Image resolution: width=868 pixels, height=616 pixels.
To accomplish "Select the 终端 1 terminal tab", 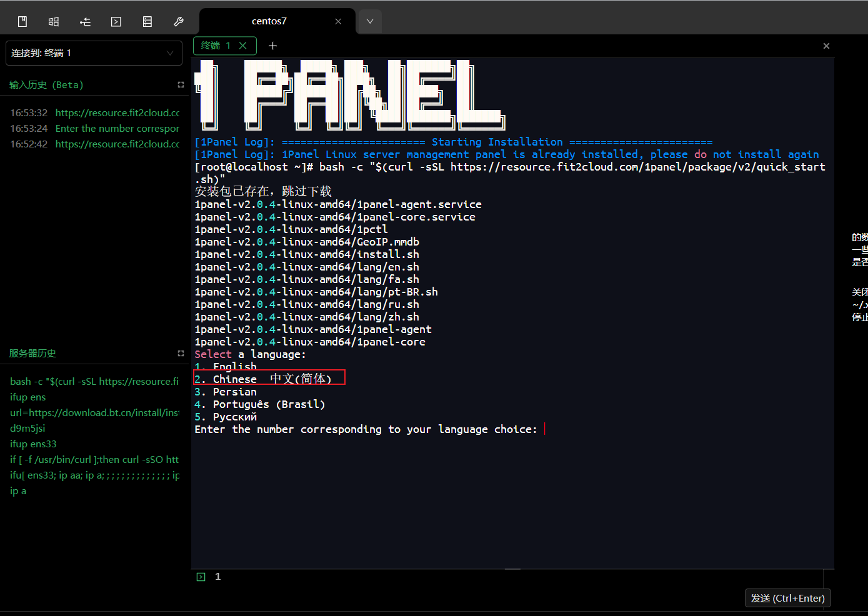I will tap(216, 46).
